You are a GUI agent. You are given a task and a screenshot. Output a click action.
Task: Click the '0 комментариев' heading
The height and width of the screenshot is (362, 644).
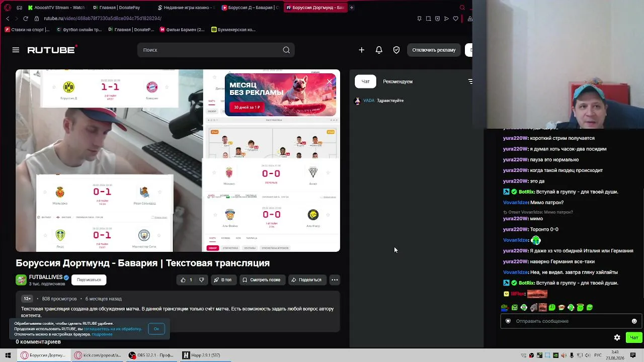[x=38, y=342]
